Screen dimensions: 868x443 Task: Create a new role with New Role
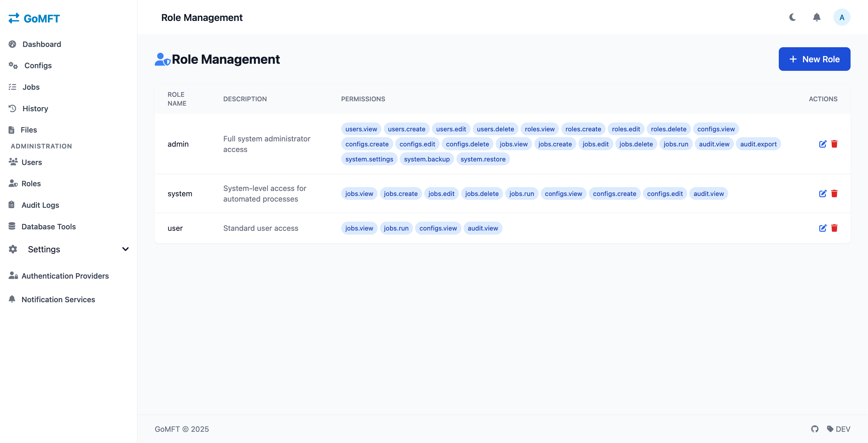[814, 59]
